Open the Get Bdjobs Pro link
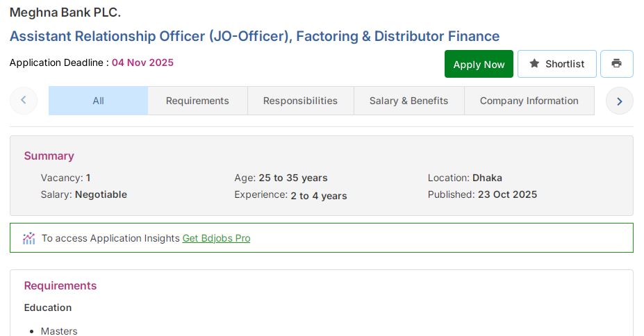Image resolution: width=644 pixels, height=336 pixels. 216,238
